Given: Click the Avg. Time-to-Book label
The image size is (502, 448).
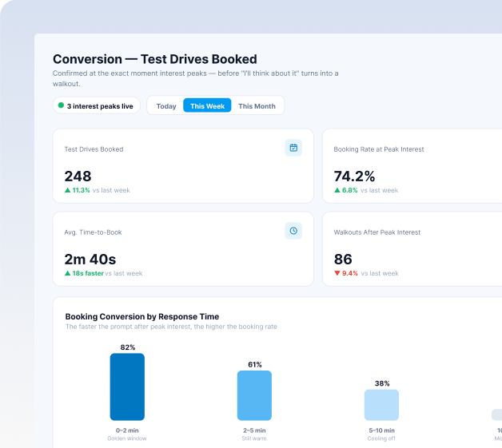Looking at the screenshot, I should [94, 232].
